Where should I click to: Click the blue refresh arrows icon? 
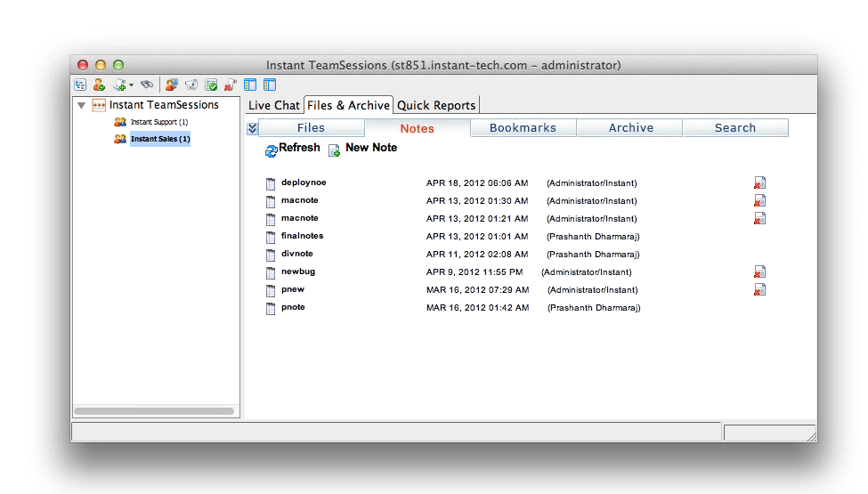(x=272, y=150)
